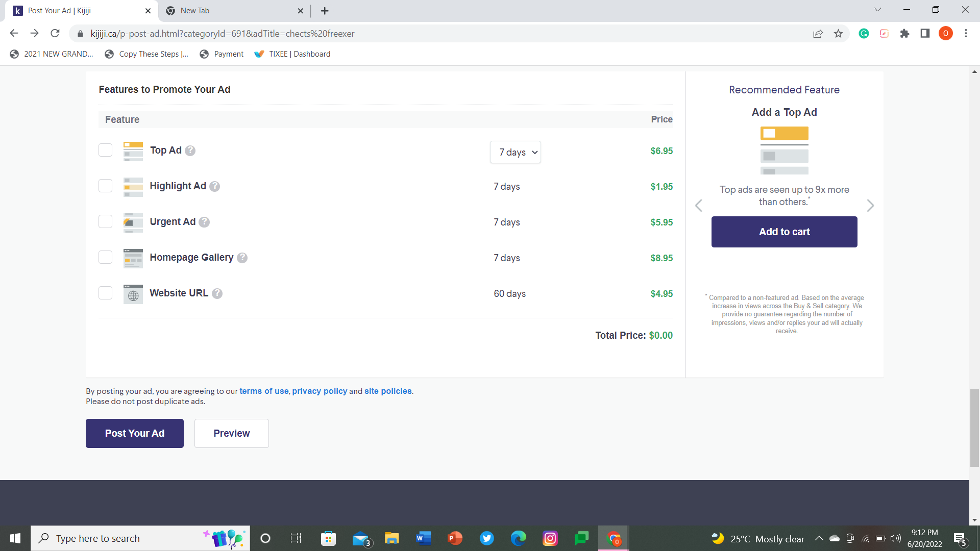The width and height of the screenshot is (980, 551).
Task: Click the back navigation arrow icon
Action: 13,34
